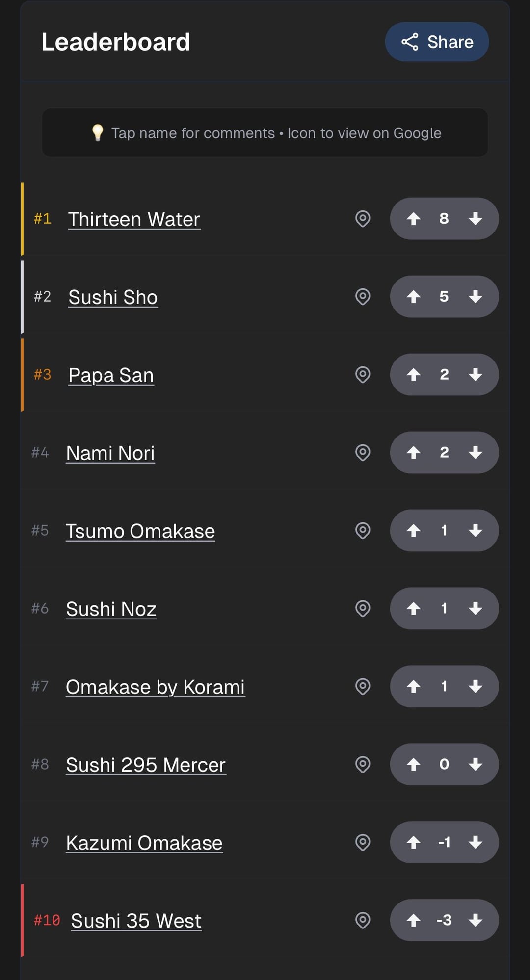Open Sushi 35 West comments
This screenshot has height=980, width=530.
coord(136,921)
